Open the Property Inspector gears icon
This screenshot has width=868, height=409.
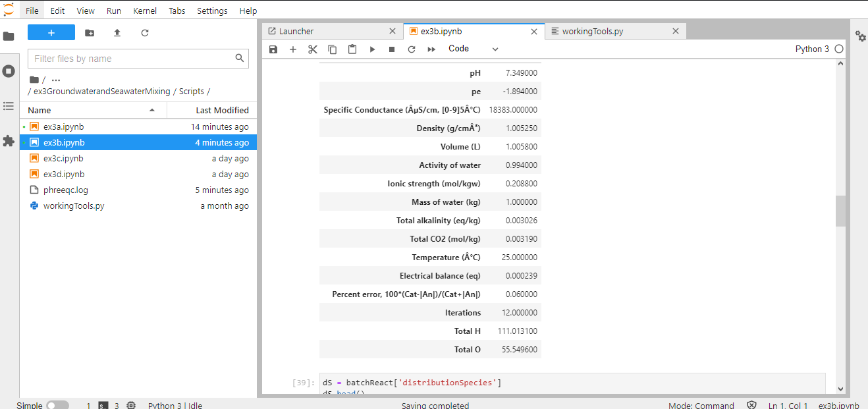click(x=860, y=36)
